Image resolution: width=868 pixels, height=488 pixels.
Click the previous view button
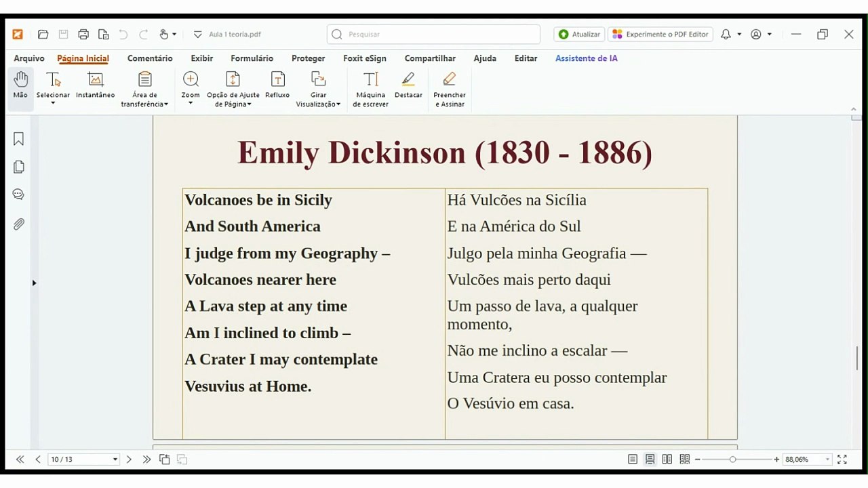pyautogui.click(x=164, y=460)
